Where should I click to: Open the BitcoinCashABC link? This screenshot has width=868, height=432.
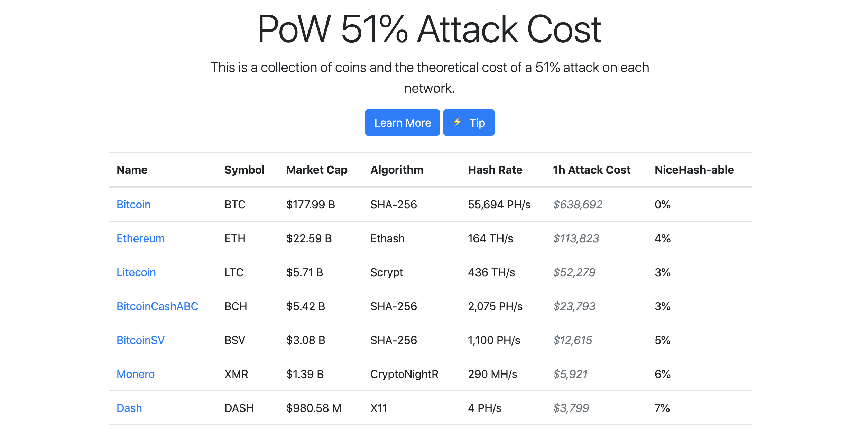click(x=157, y=306)
